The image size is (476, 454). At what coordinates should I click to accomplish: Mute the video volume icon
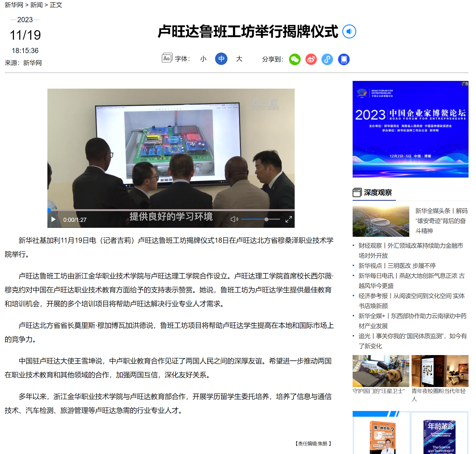pos(234,219)
